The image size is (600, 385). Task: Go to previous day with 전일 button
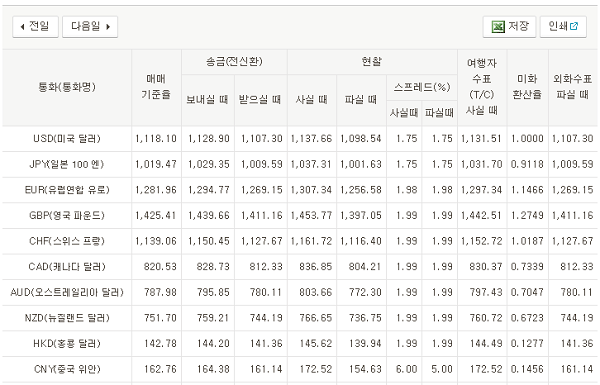click(35, 27)
